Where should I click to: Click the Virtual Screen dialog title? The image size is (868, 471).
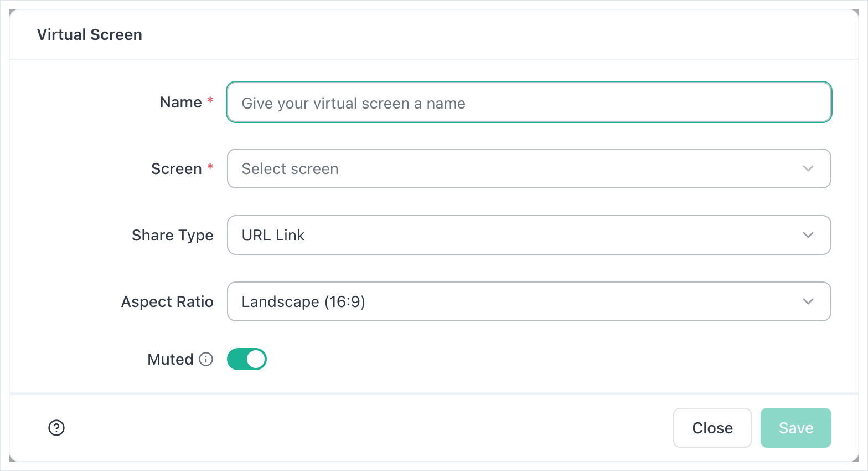coord(90,34)
